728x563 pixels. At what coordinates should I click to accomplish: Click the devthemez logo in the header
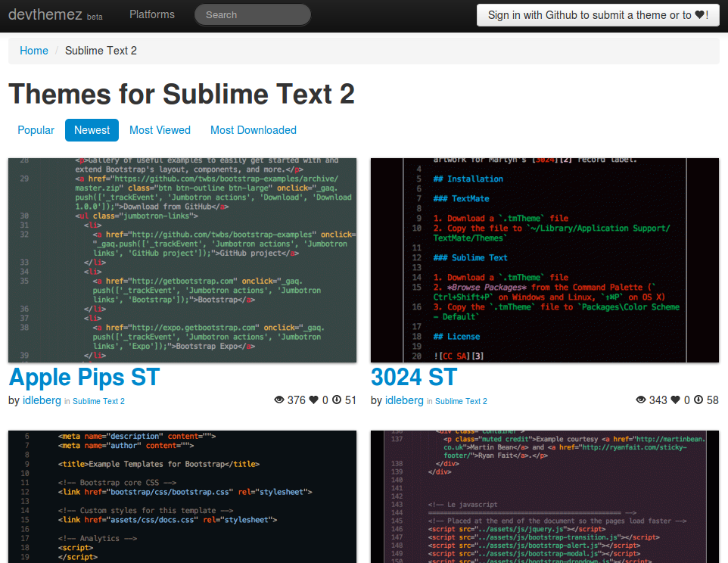pyautogui.click(x=45, y=14)
